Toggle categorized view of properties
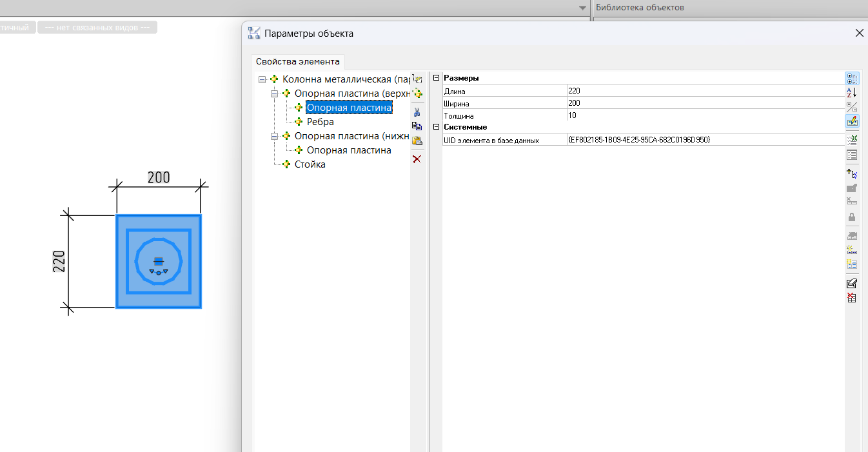 [x=851, y=78]
